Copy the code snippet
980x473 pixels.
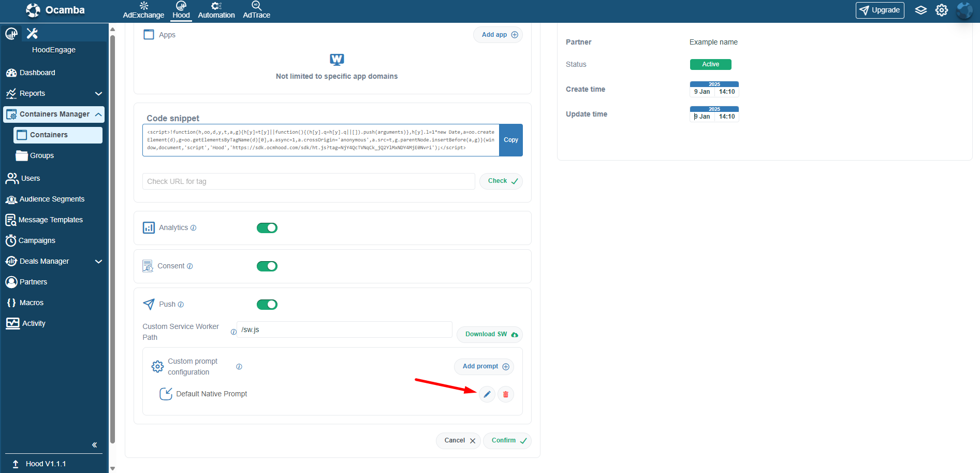511,140
